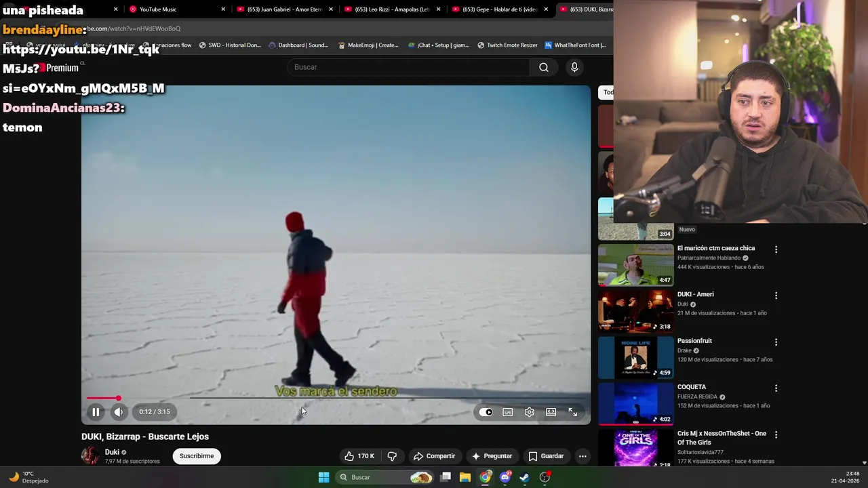Toggle the autoplay switch in player controls
The image size is (868, 488).
point(486,412)
